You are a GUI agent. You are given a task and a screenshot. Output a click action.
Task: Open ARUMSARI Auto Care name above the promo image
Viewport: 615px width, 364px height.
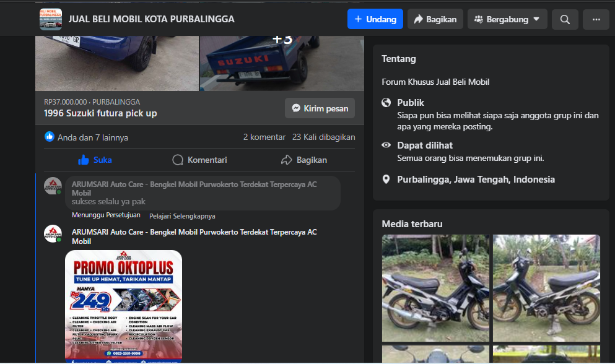(194, 236)
